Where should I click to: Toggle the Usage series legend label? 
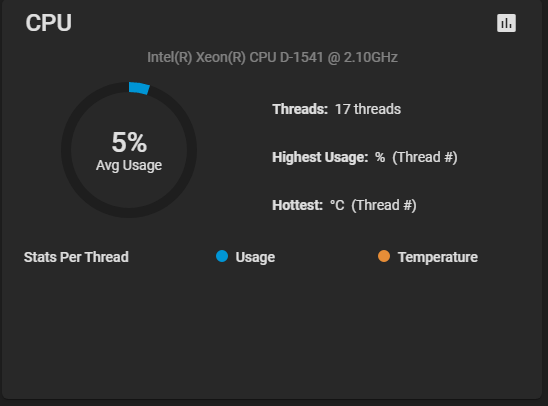pos(255,257)
